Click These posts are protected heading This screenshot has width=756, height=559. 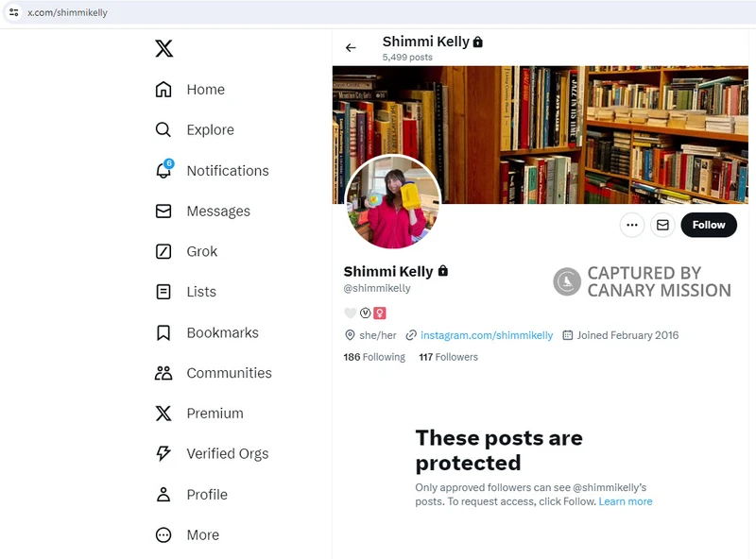point(499,450)
